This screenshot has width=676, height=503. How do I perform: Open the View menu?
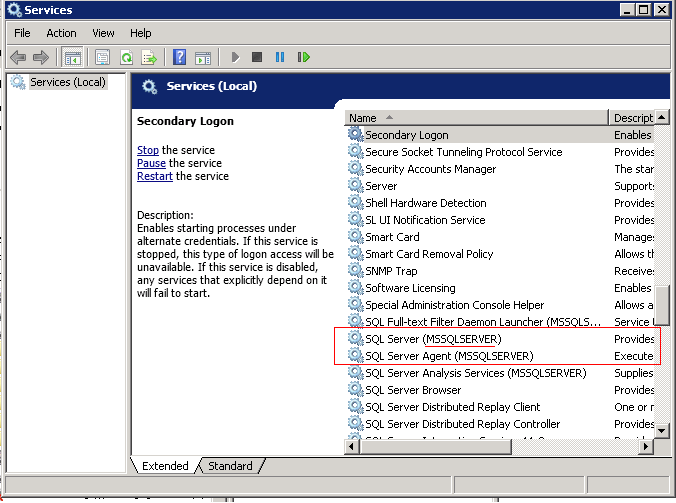(103, 33)
